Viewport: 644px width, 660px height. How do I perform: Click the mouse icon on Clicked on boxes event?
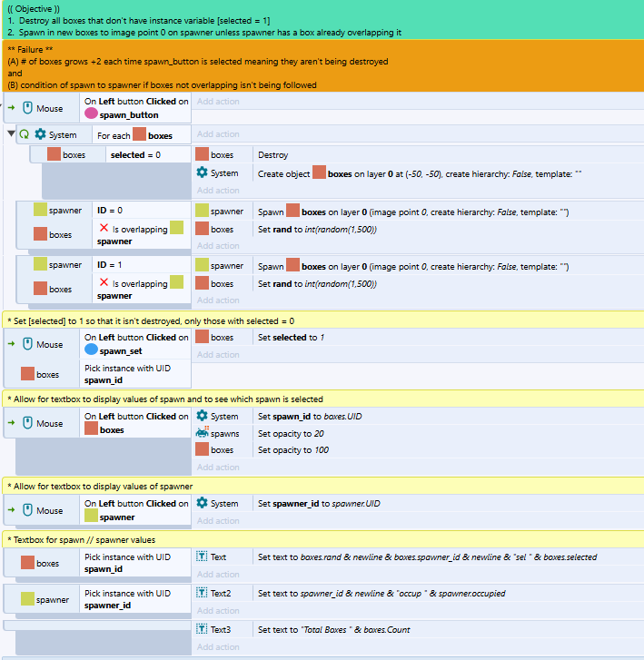[27, 423]
